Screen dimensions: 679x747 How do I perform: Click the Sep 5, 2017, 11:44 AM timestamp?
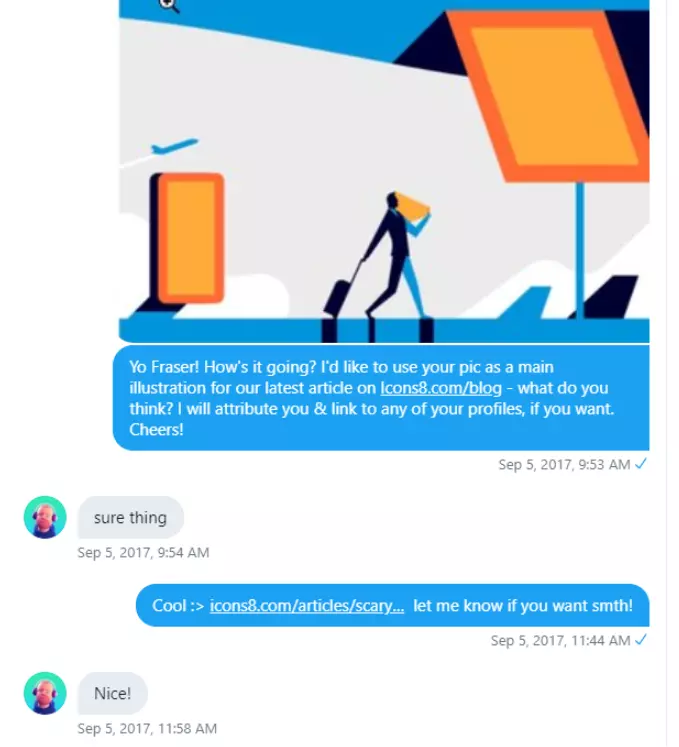point(560,641)
